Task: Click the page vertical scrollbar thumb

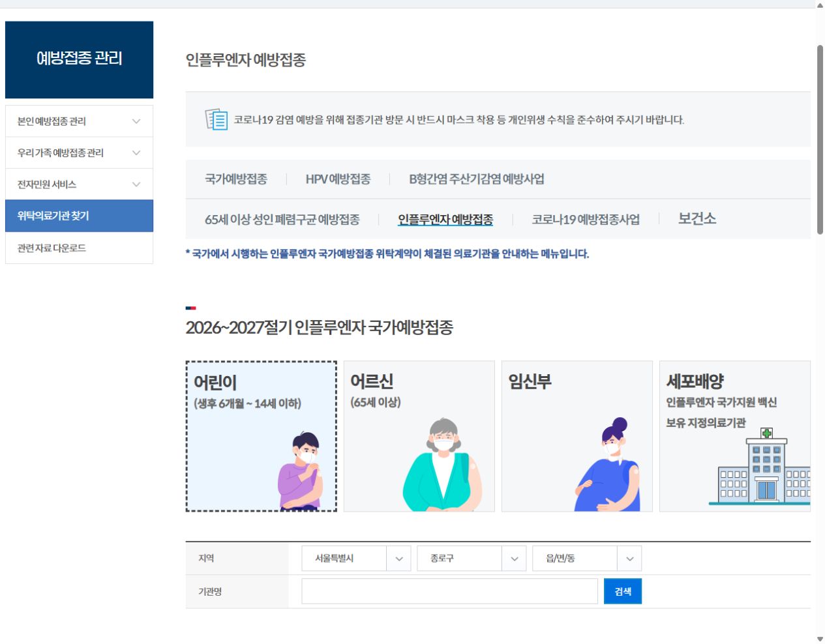Action: pos(820,139)
